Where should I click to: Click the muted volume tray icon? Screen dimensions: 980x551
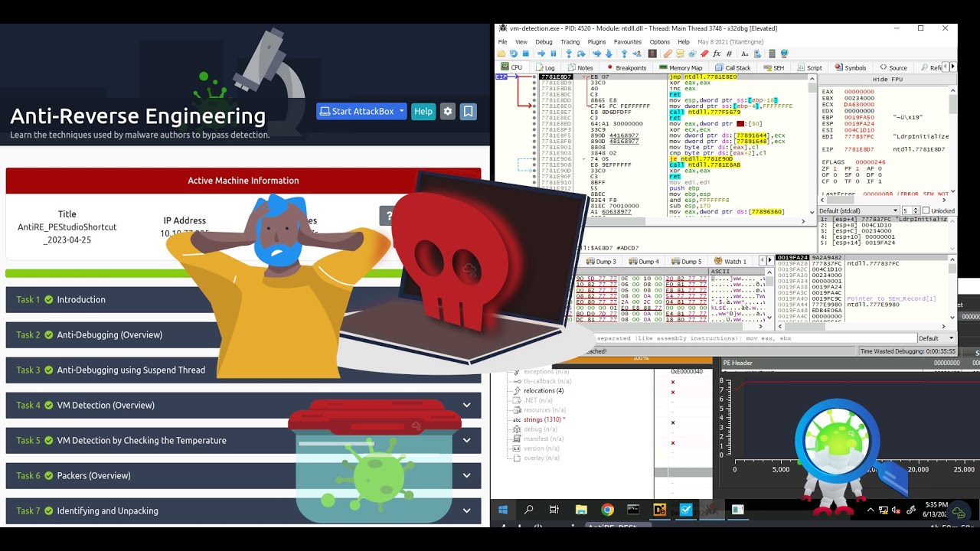click(897, 510)
